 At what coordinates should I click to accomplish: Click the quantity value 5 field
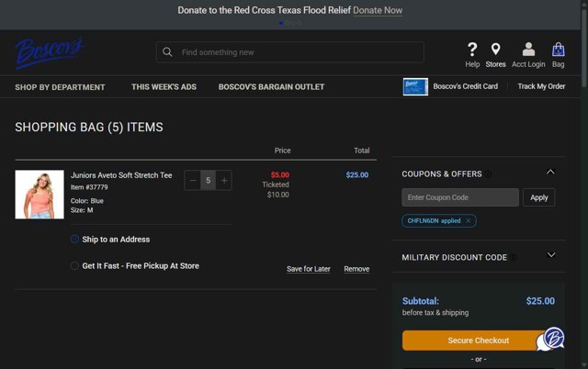tap(209, 181)
